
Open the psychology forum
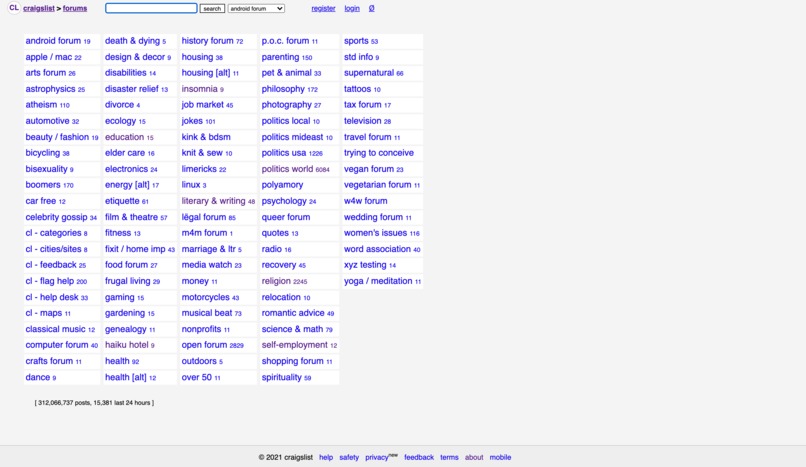pos(284,201)
